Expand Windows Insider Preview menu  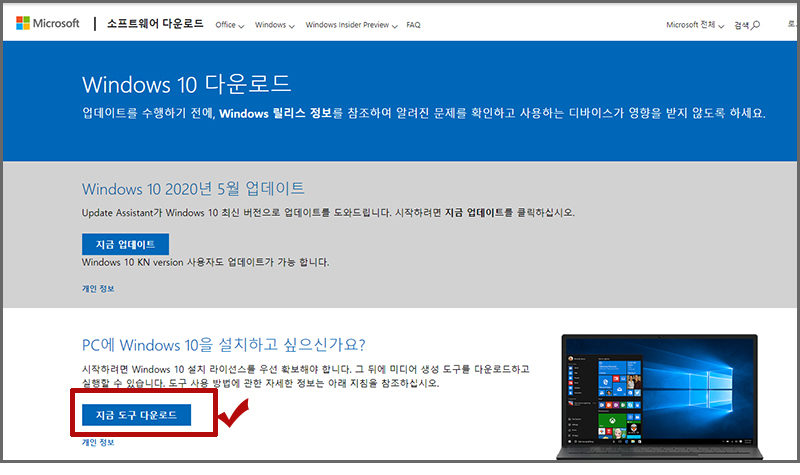351,25
